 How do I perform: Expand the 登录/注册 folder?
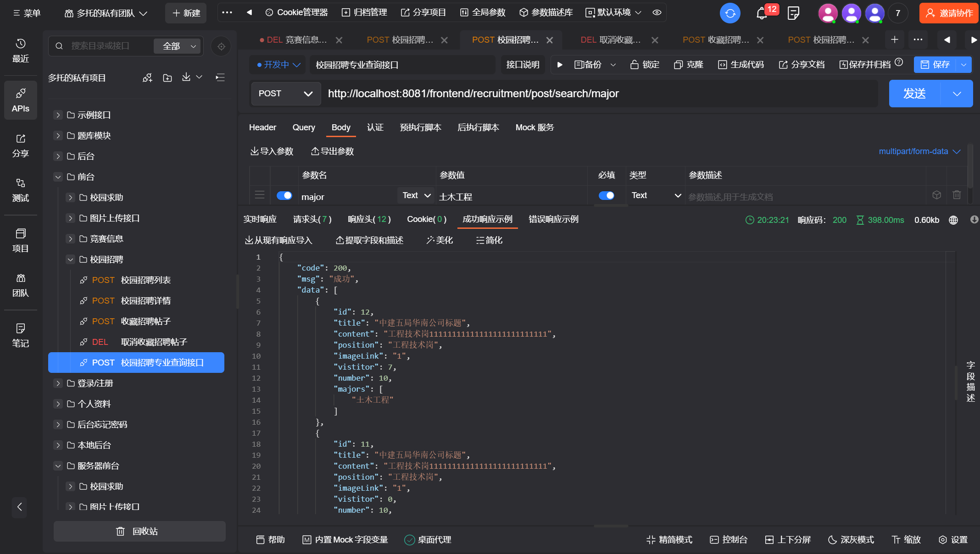58,383
